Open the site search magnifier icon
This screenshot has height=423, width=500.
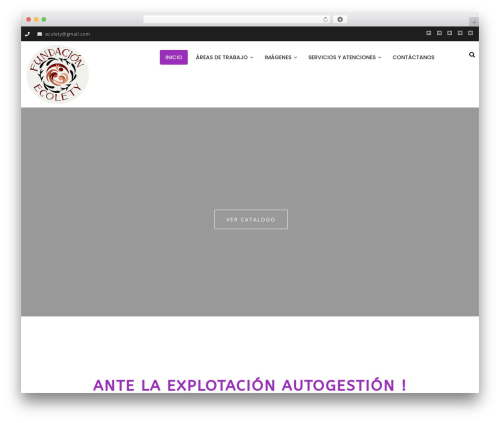(472, 55)
